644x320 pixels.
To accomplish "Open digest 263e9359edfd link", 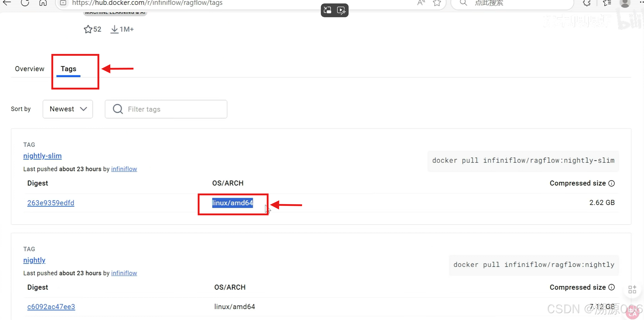I will [x=51, y=203].
